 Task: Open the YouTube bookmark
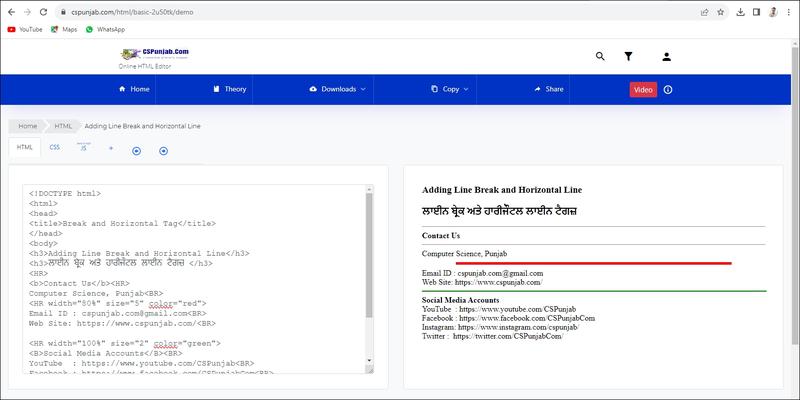tap(24, 30)
